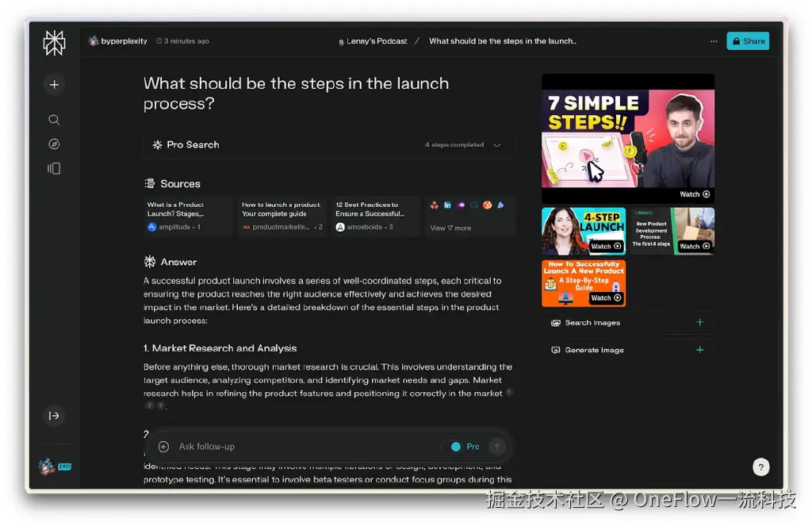Expand the 4 steps completed chevron
The image size is (812, 526).
pos(497,145)
